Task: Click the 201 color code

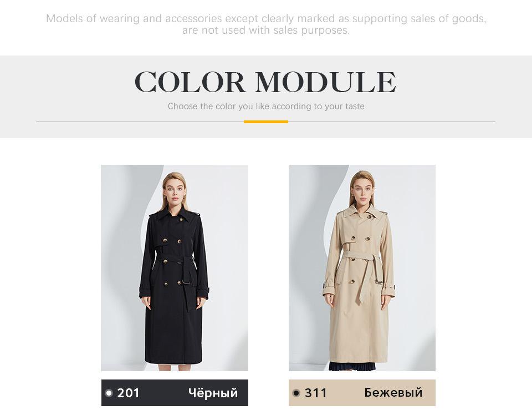Action: [129, 393]
